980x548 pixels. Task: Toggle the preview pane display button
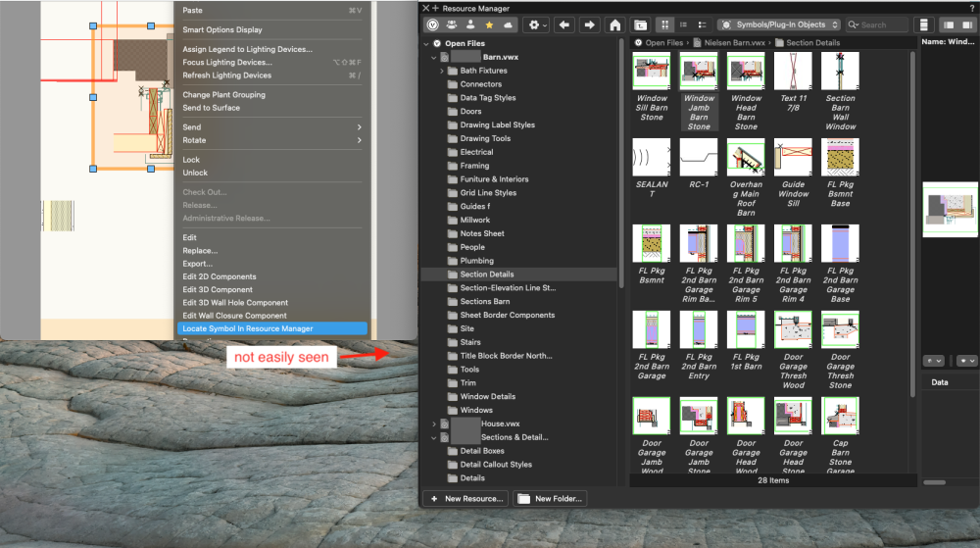[922, 25]
